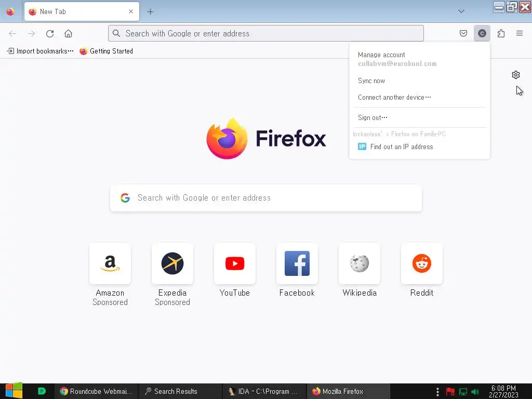Click the red flag tray icon
This screenshot has height=399, width=532.
pos(450,392)
